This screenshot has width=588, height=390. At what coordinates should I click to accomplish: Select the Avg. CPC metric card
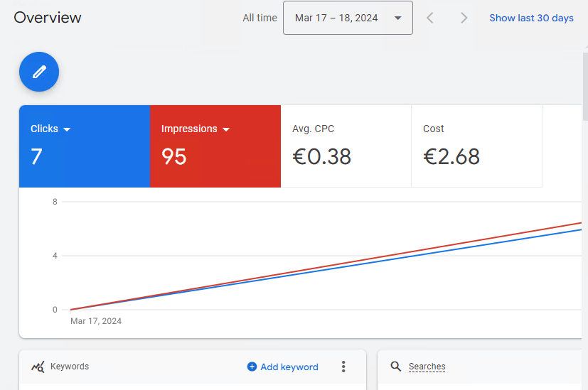coord(346,146)
